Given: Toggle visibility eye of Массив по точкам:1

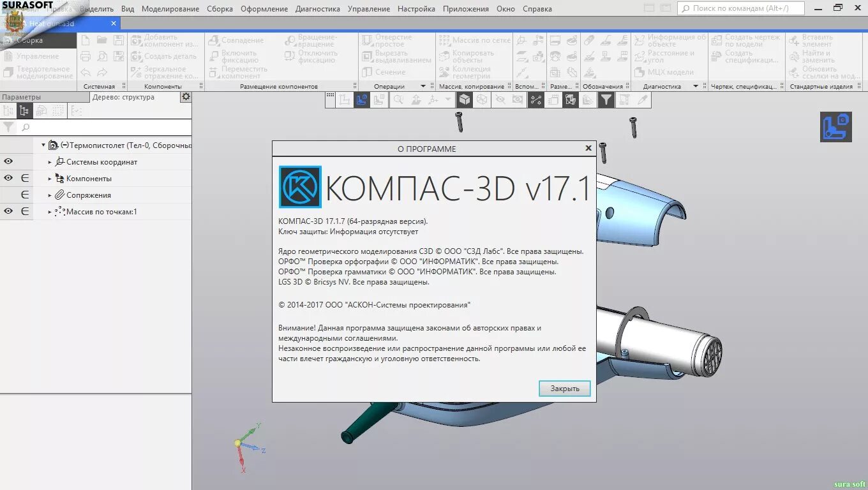Looking at the screenshot, I should 8,212.
